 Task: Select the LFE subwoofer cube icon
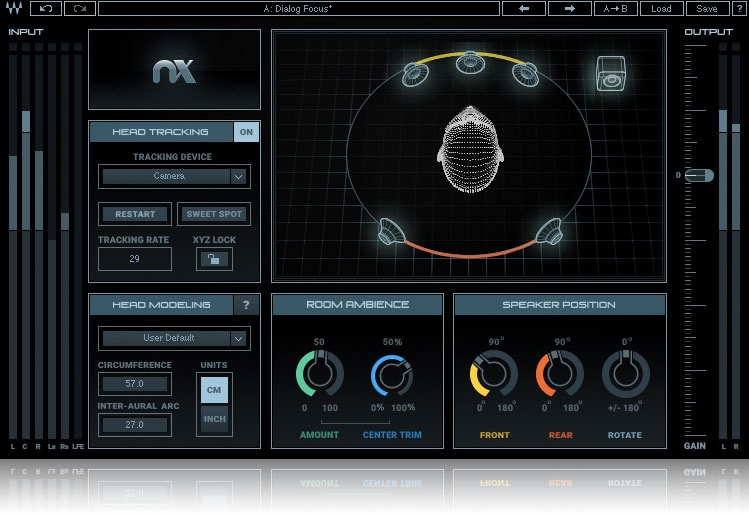[610, 73]
